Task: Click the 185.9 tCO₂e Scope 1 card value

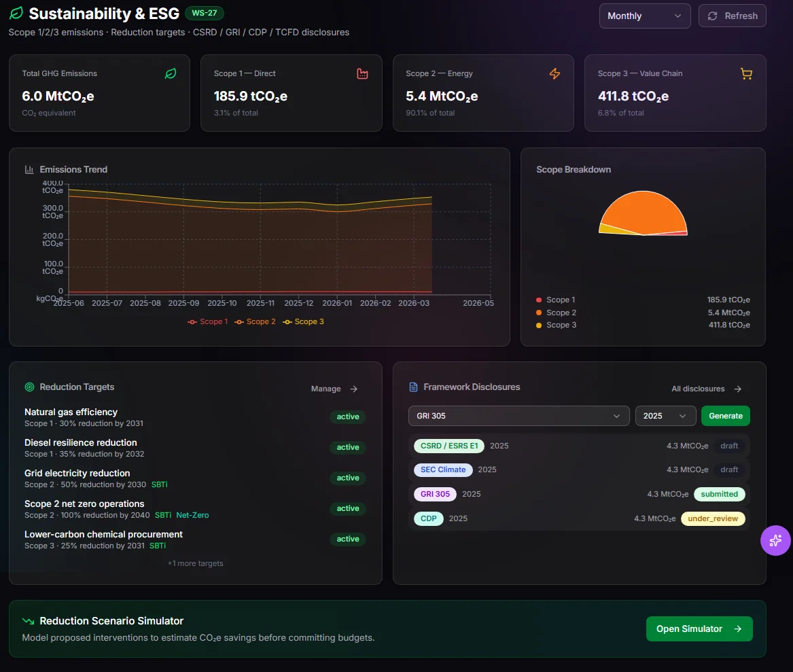Action: 250,96
